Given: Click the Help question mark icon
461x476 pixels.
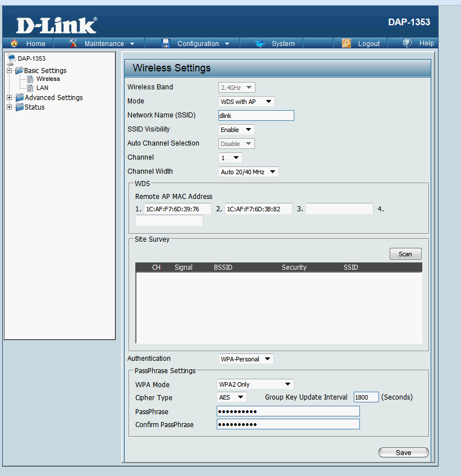Looking at the screenshot, I should (x=407, y=43).
